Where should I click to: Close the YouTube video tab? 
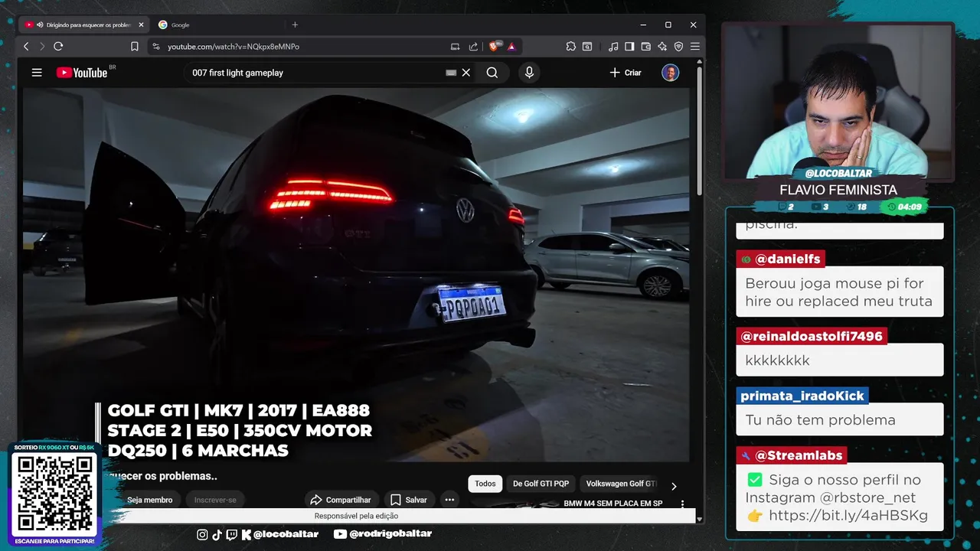141,24
